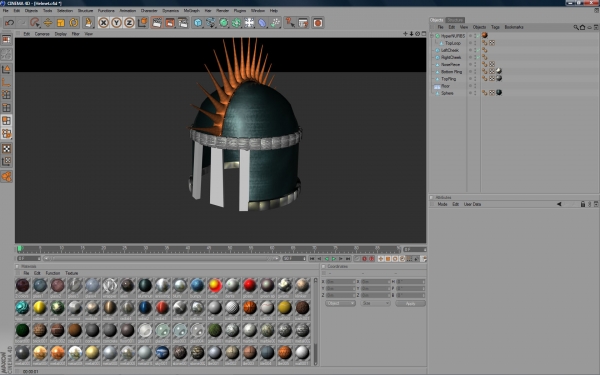Select the Sphere object in the list
The image size is (600, 375).
(447, 93)
